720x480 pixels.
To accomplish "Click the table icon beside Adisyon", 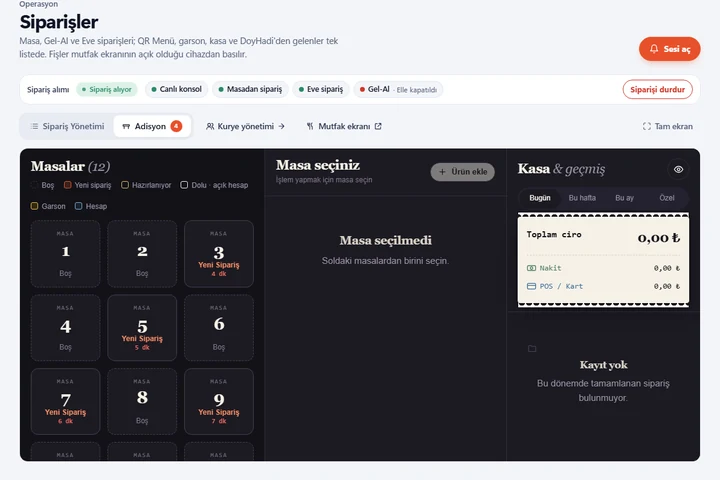I will pyautogui.click(x=126, y=126).
